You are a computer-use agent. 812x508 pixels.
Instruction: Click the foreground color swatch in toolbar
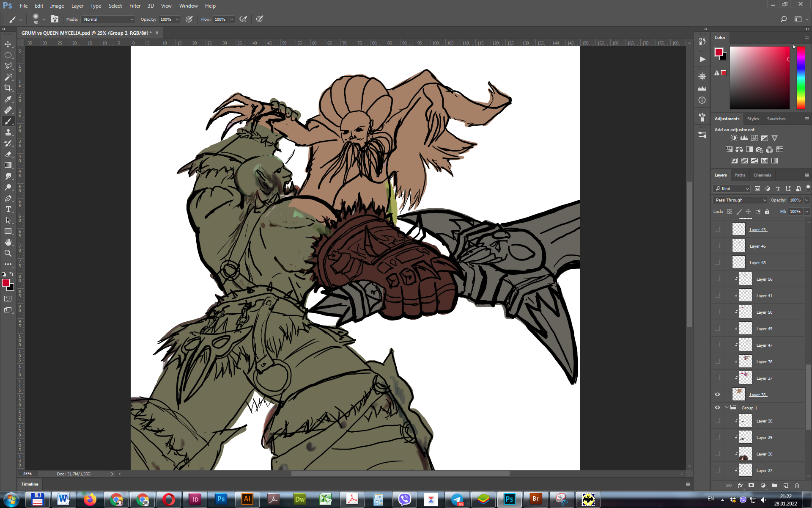point(6,283)
